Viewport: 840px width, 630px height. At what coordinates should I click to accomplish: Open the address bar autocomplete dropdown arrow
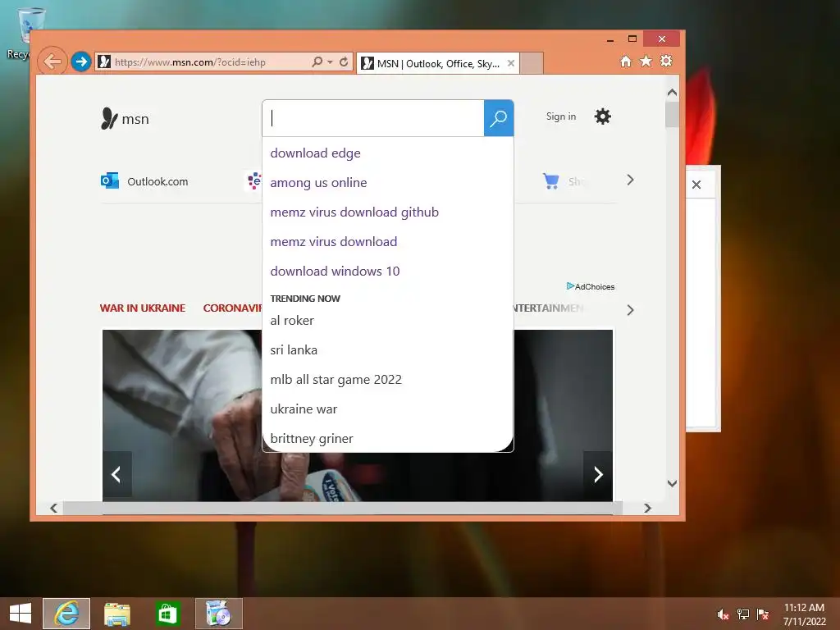click(330, 62)
